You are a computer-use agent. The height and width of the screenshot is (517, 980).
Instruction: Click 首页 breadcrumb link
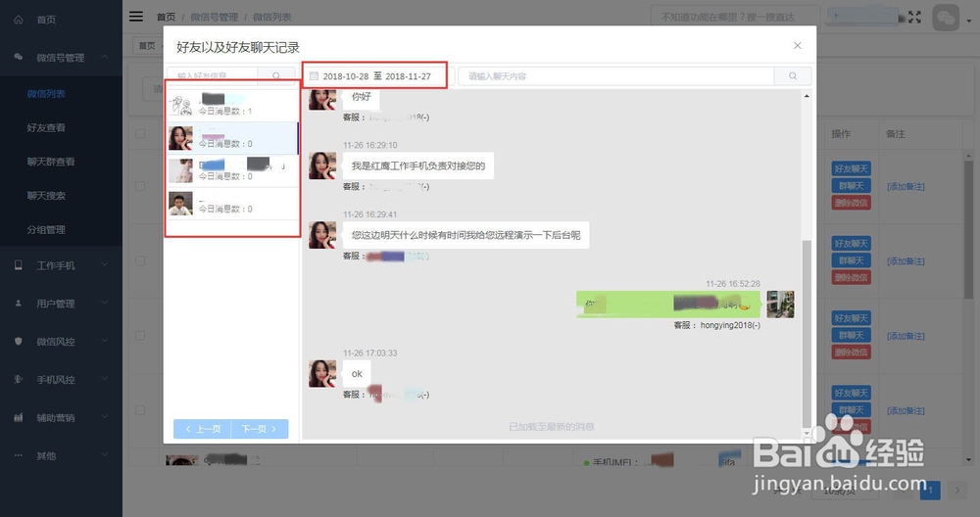point(166,17)
